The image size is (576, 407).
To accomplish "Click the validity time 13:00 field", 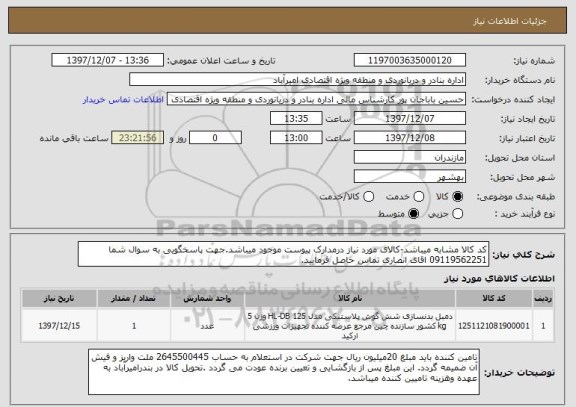I will [x=296, y=138].
